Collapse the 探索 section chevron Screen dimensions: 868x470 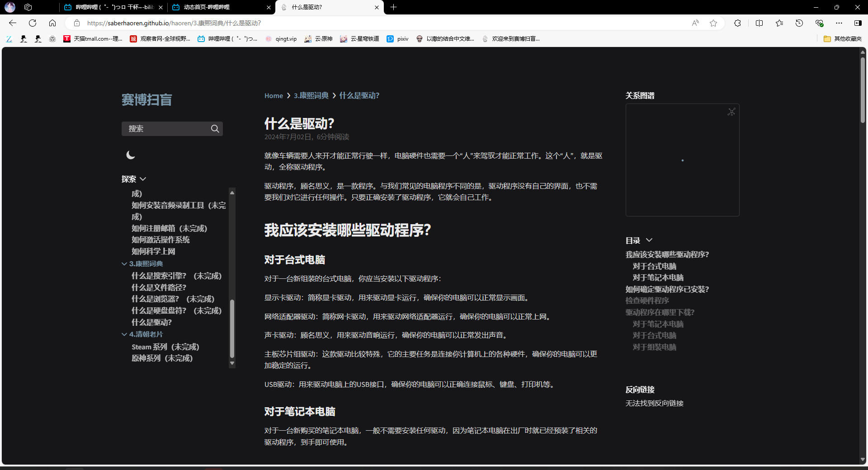tap(143, 179)
